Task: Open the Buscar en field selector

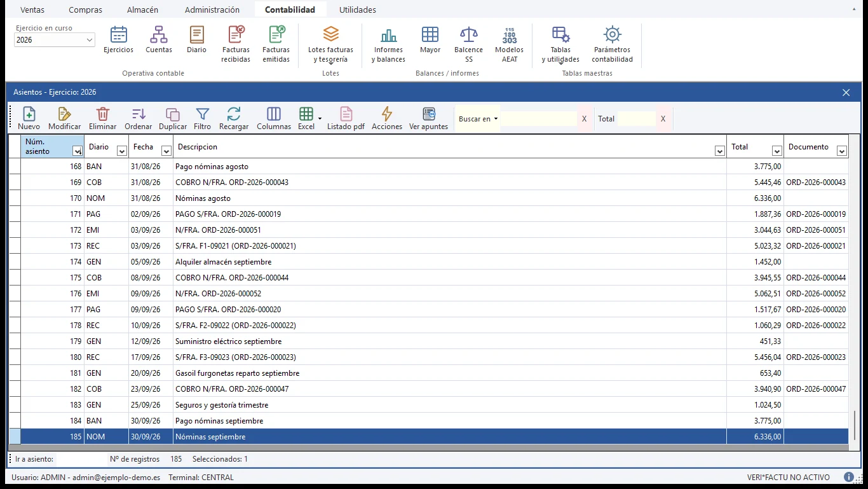Action: click(x=478, y=119)
